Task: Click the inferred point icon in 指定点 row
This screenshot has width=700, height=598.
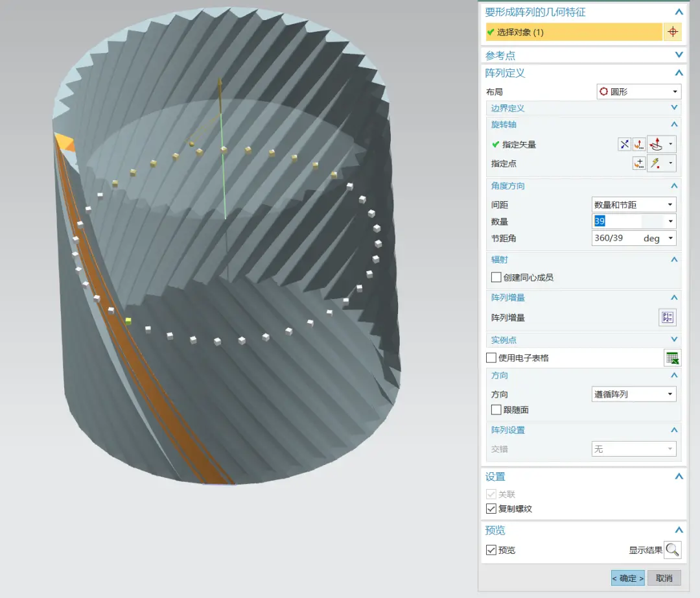Action: [x=656, y=163]
